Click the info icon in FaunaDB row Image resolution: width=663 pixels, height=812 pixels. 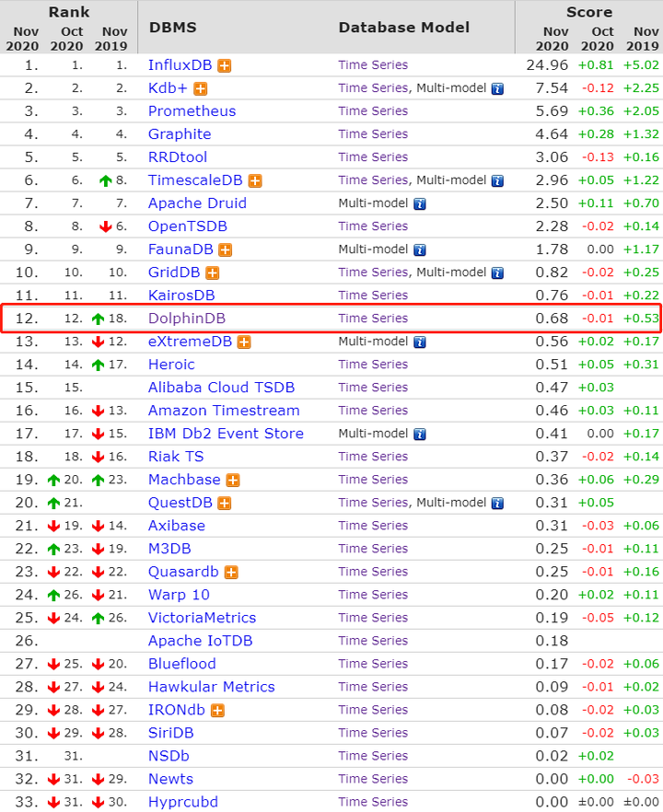tap(420, 250)
